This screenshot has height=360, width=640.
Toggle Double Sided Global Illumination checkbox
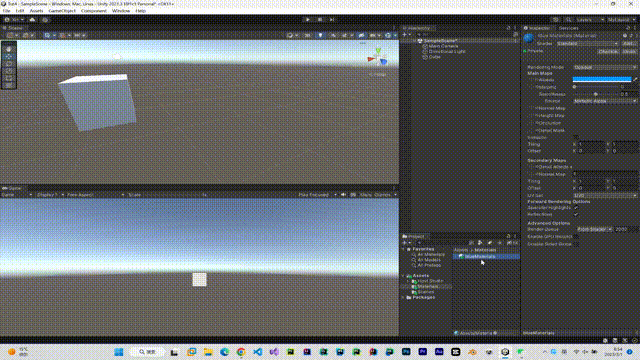(576, 244)
